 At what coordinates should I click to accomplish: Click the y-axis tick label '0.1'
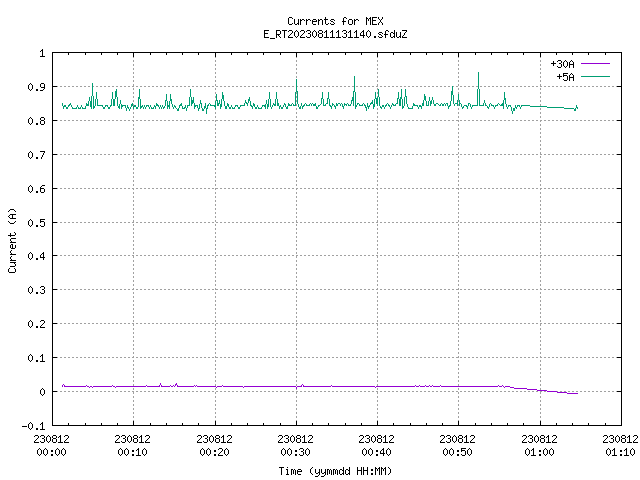(36, 358)
